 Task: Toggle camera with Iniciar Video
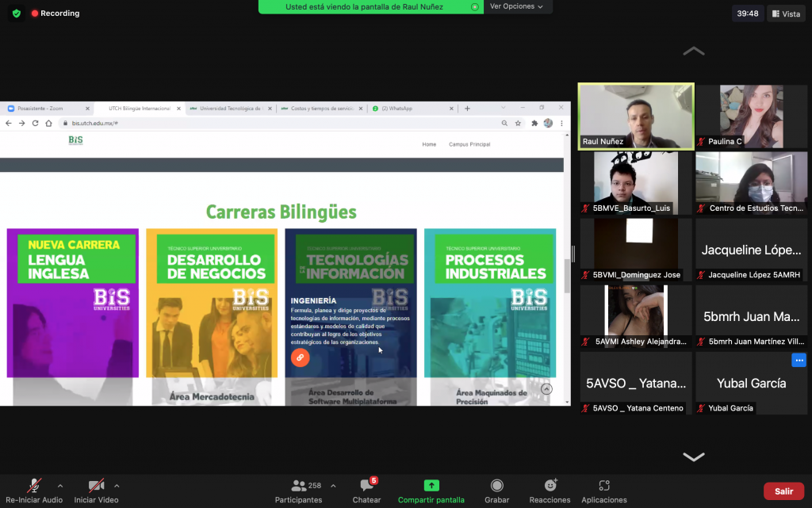tap(96, 486)
